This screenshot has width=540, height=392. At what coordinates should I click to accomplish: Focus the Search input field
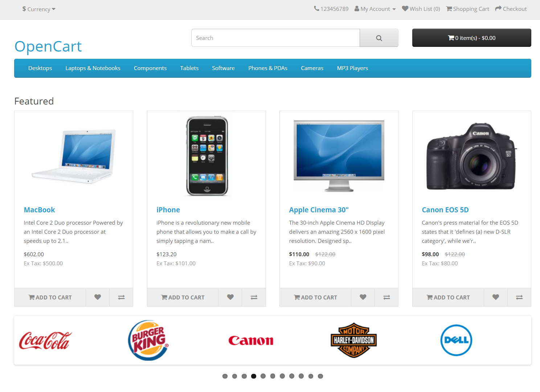coord(275,38)
